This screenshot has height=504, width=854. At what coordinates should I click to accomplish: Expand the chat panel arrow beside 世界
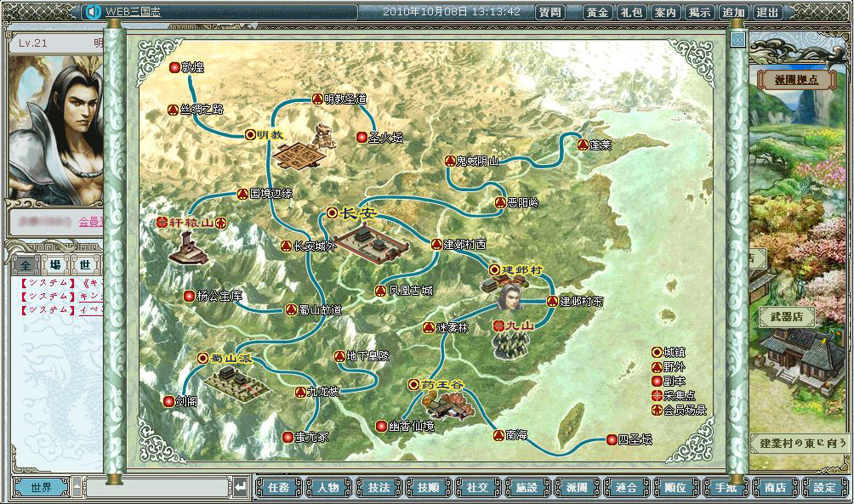click(77, 487)
